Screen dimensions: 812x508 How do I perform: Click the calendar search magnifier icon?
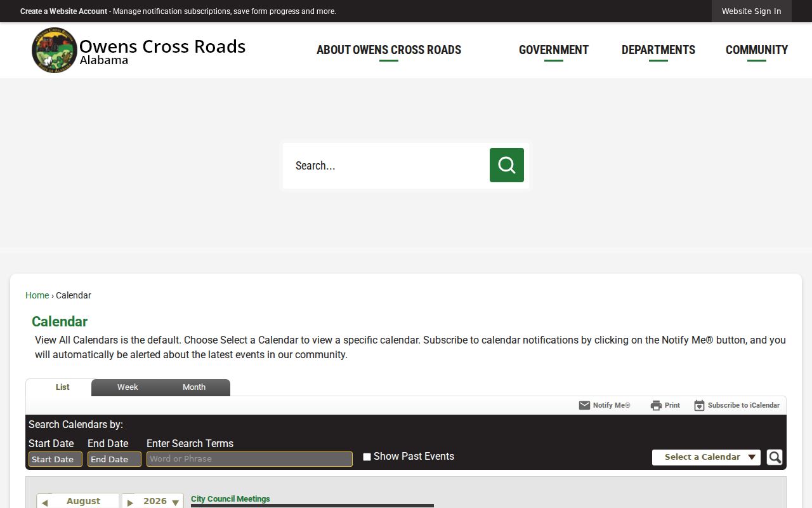click(x=775, y=457)
